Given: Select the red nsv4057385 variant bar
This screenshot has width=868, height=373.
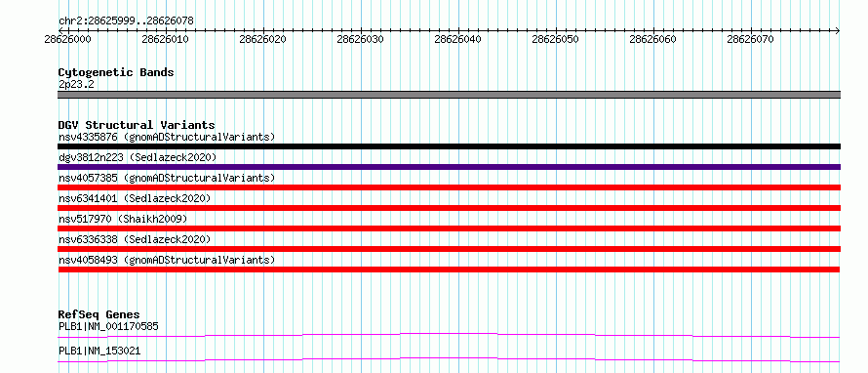Looking at the screenshot, I should point(449,187).
